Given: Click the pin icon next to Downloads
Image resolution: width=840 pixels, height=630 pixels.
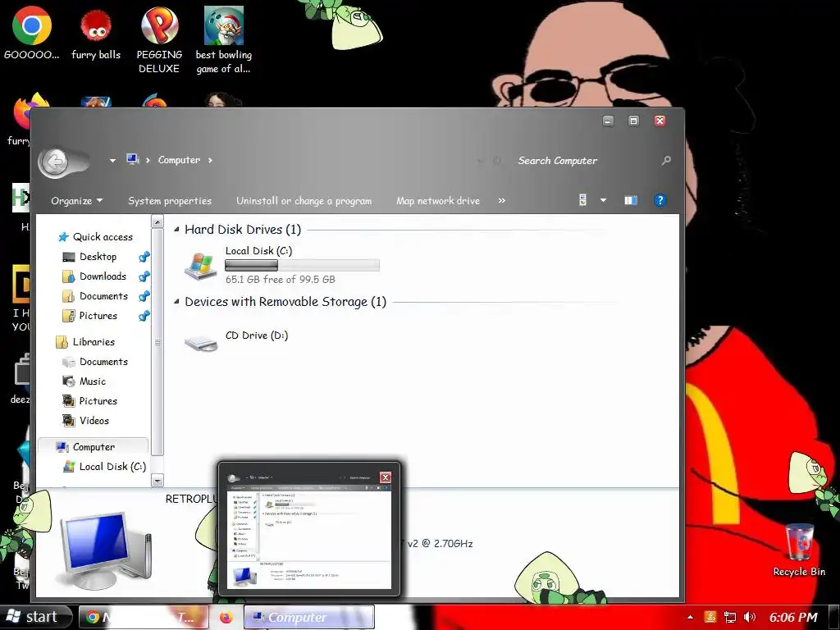Looking at the screenshot, I should click(144, 277).
